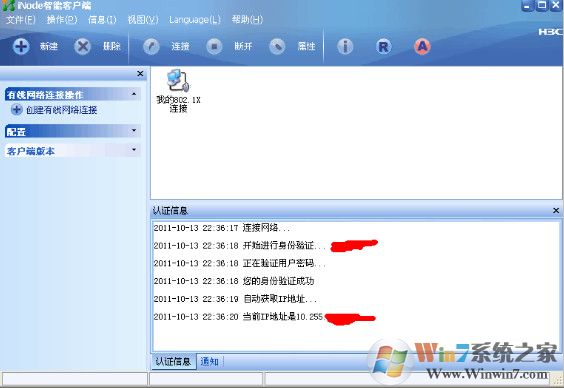Expand the 客户端版本 section
The height and width of the screenshot is (388, 564).
click(x=134, y=149)
